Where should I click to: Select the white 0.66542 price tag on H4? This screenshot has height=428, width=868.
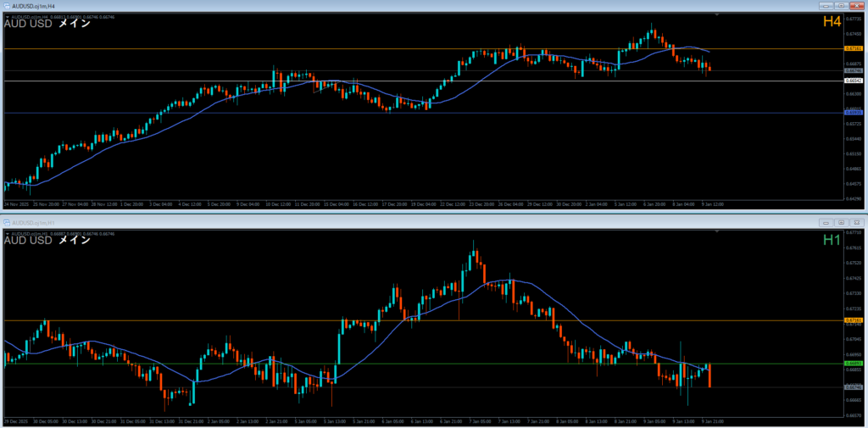pyautogui.click(x=854, y=81)
